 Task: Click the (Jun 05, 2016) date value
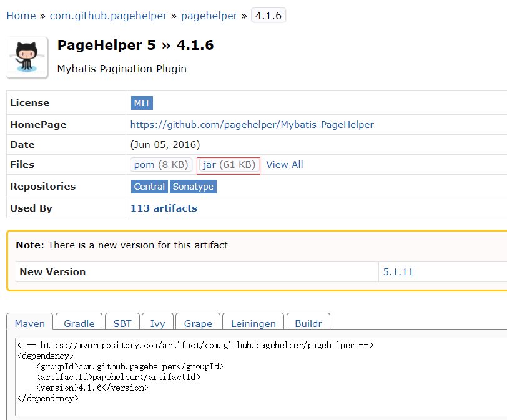click(x=165, y=144)
